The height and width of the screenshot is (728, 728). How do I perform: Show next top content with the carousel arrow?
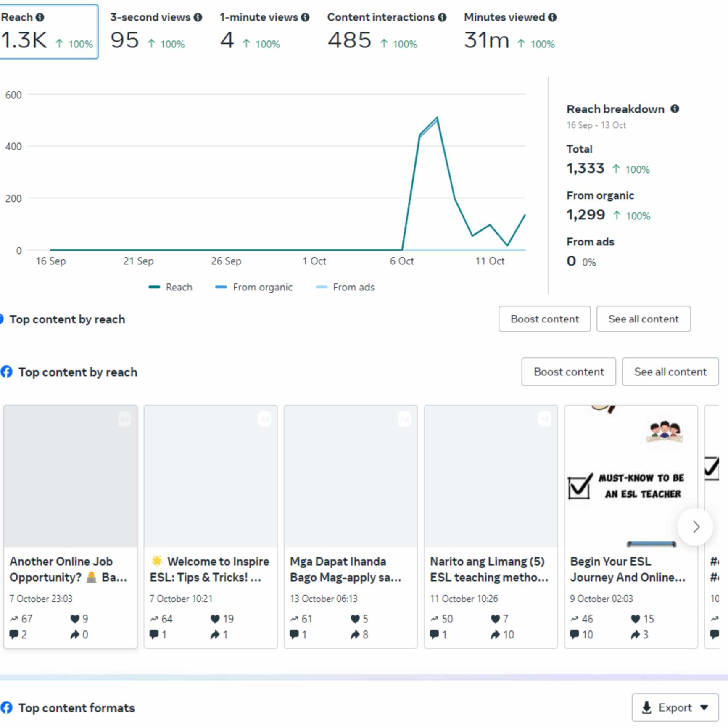[x=696, y=527]
